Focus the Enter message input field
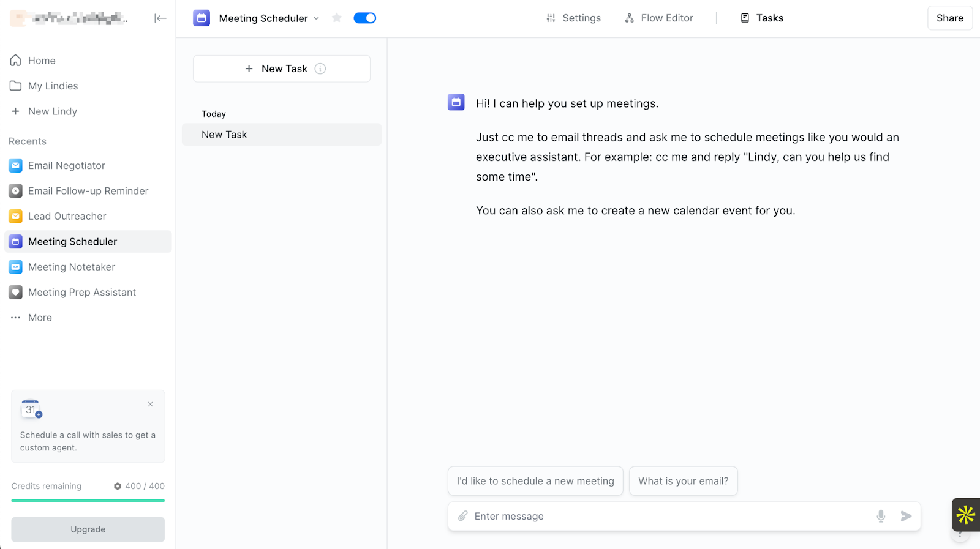 point(668,516)
